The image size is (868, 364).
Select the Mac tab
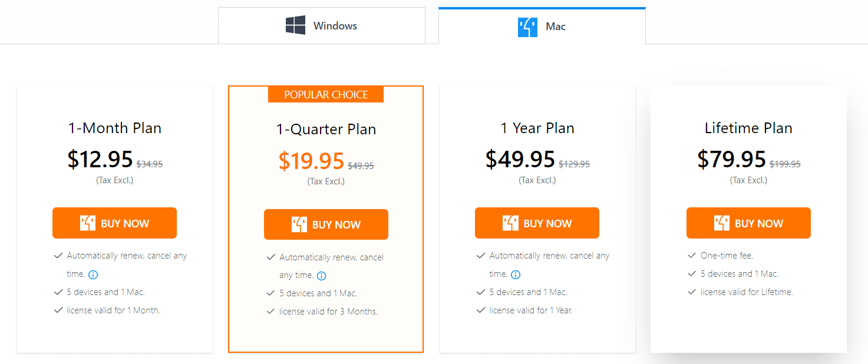click(x=542, y=27)
